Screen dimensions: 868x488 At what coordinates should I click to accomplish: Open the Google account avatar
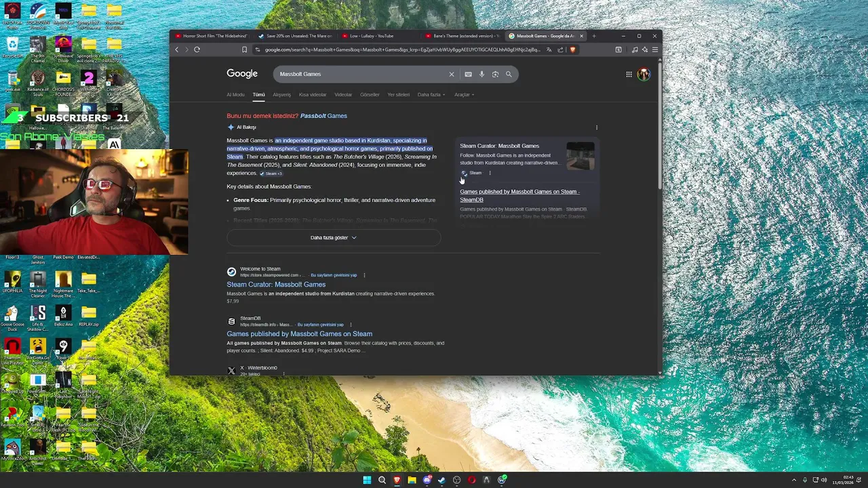coord(644,74)
